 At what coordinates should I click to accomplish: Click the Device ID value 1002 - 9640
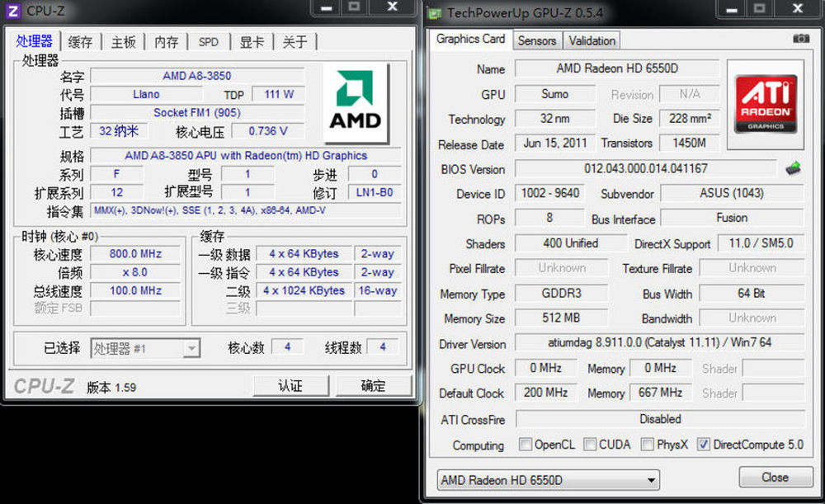click(549, 193)
